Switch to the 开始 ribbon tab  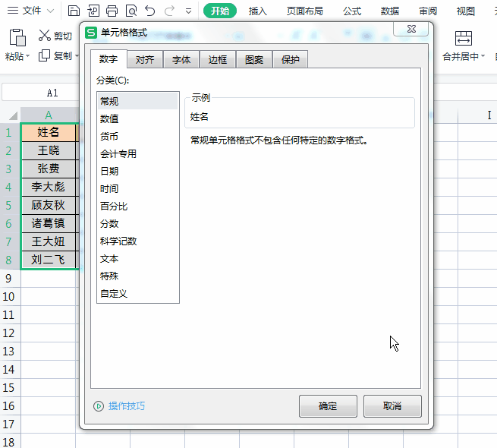pos(219,11)
